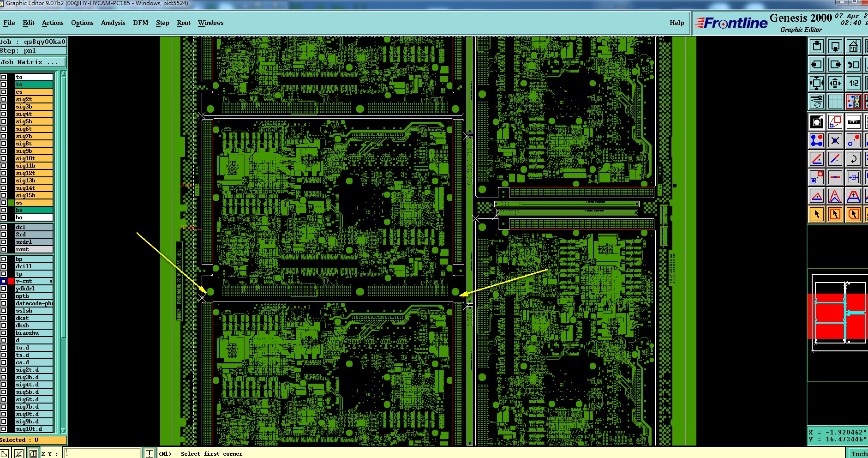Select the polygon-area arrow selection tool
Image resolution: width=868 pixels, height=458 pixels.
(x=854, y=214)
